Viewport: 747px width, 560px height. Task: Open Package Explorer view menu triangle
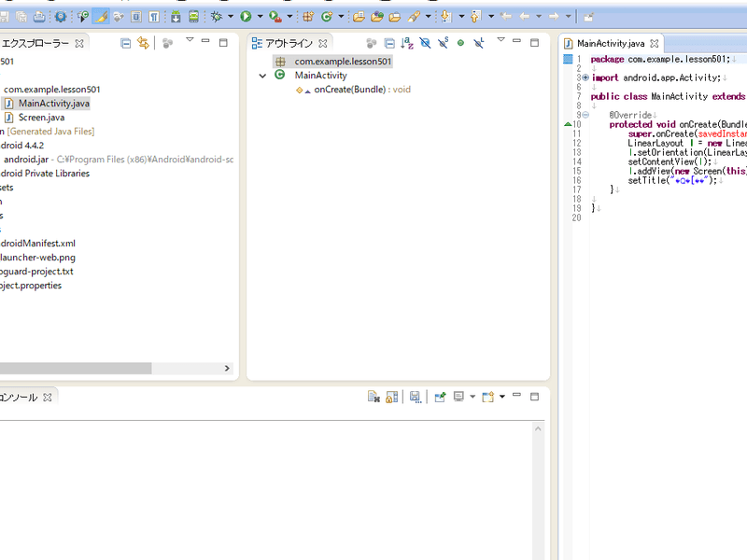[x=190, y=41]
